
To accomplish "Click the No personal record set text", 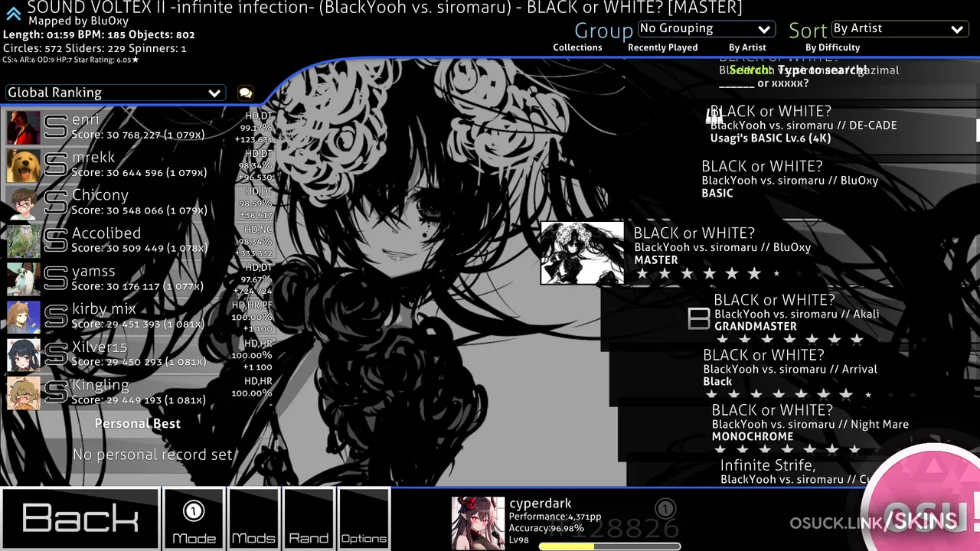I will point(152,455).
